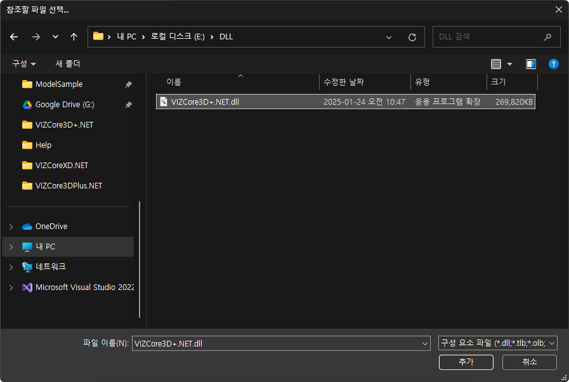Open the 구성 menu
569x382 pixels.
tap(24, 64)
